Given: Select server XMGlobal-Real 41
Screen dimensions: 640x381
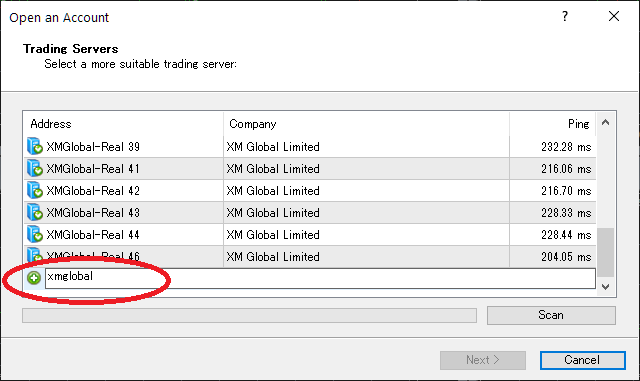Looking at the screenshot, I should coord(93,169).
